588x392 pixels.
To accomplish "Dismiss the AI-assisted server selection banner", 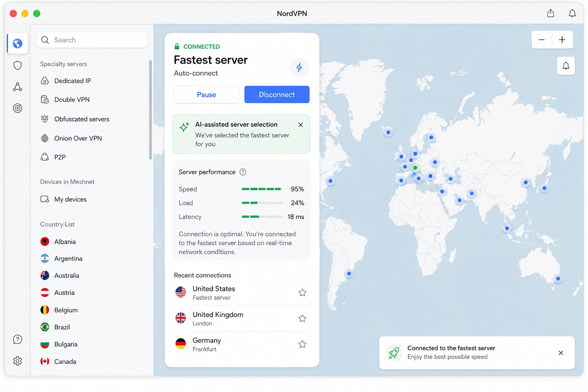I will [x=301, y=125].
